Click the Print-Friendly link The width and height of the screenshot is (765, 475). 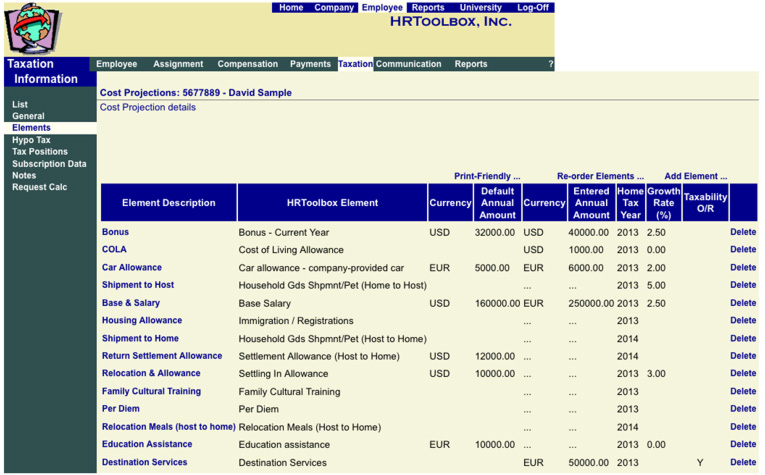click(487, 176)
